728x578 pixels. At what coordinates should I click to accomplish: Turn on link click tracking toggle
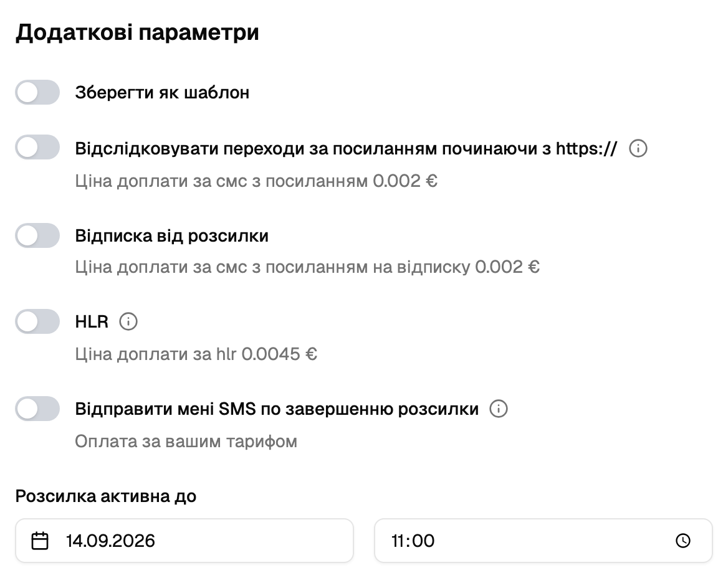click(37, 148)
